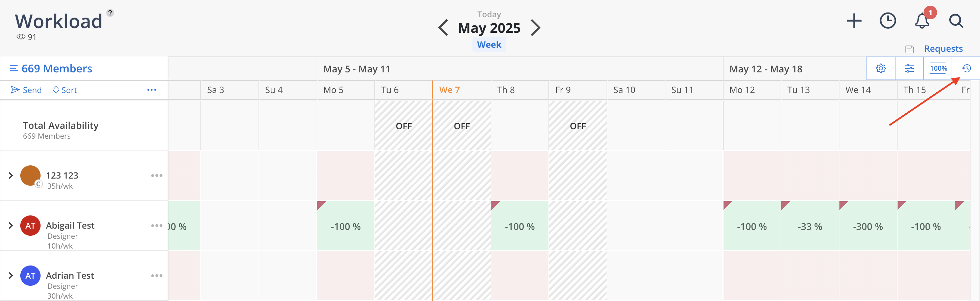Open the 669 Members list menu

tap(51, 69)
